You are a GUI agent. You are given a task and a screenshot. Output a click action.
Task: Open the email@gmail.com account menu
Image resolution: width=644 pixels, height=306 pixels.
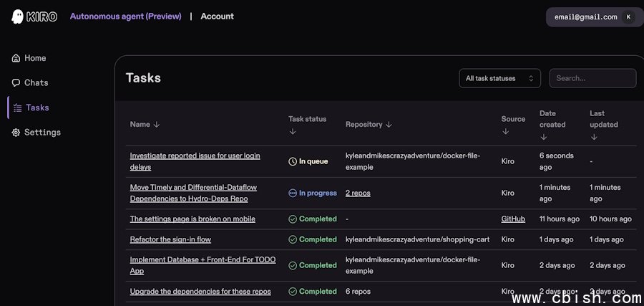[585, 17]
